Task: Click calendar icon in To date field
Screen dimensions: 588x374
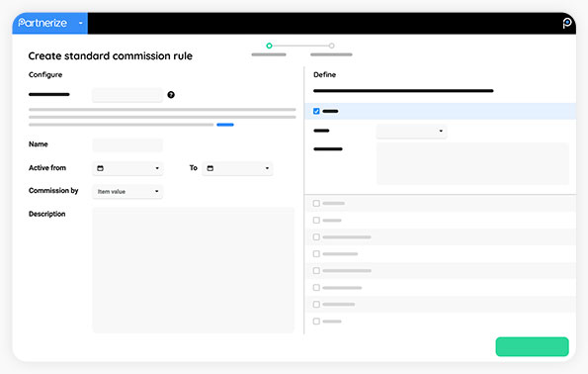Action: click(x=210, y=168)
